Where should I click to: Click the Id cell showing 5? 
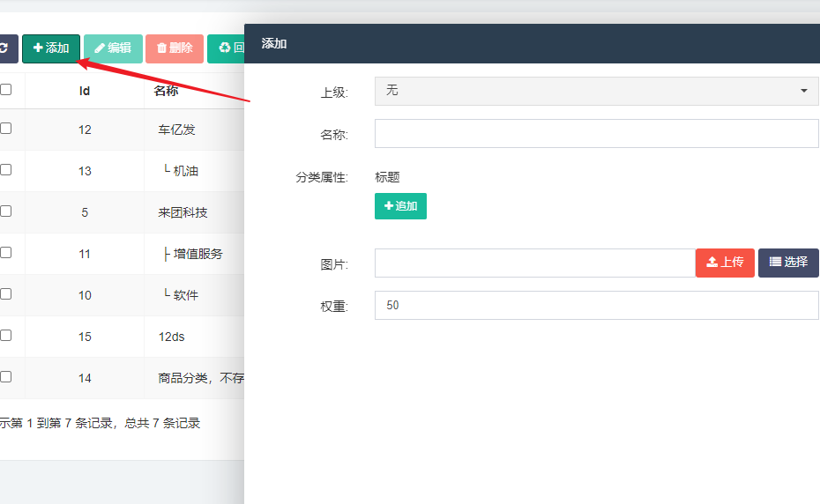85,212
